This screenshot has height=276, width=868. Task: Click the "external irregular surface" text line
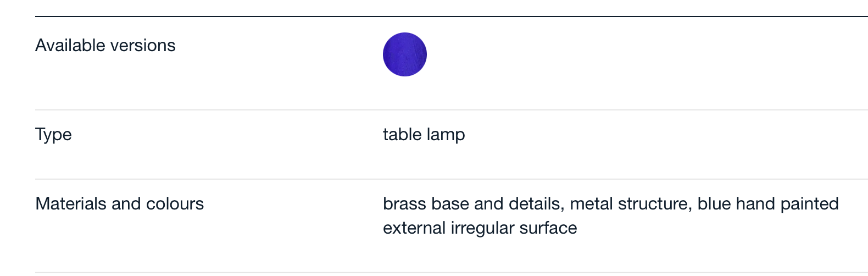pyautogui.click(x=480, y=228)
